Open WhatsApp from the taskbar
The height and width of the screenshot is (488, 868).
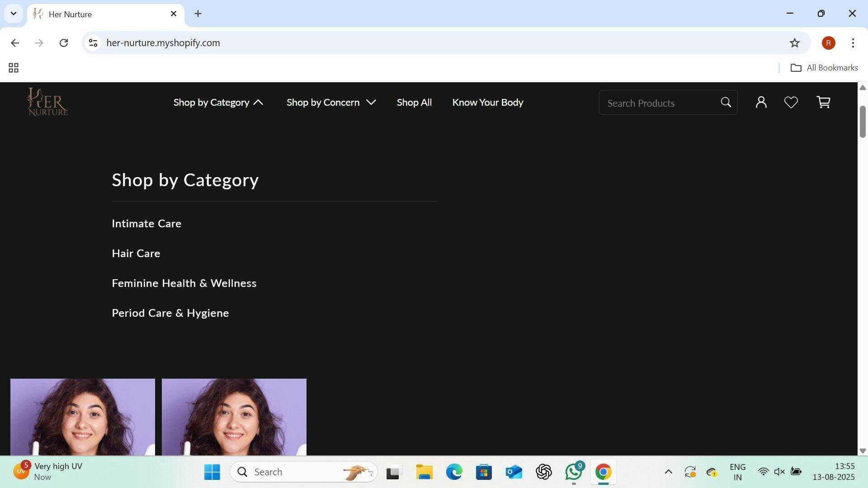tap(574, 472)
